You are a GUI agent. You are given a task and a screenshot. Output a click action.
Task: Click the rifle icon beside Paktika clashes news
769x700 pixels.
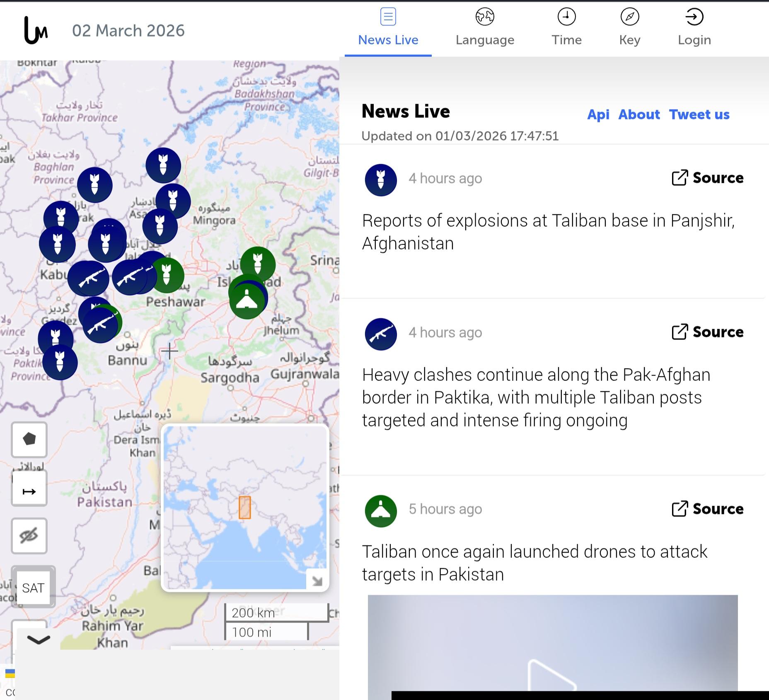pos(381,334)
